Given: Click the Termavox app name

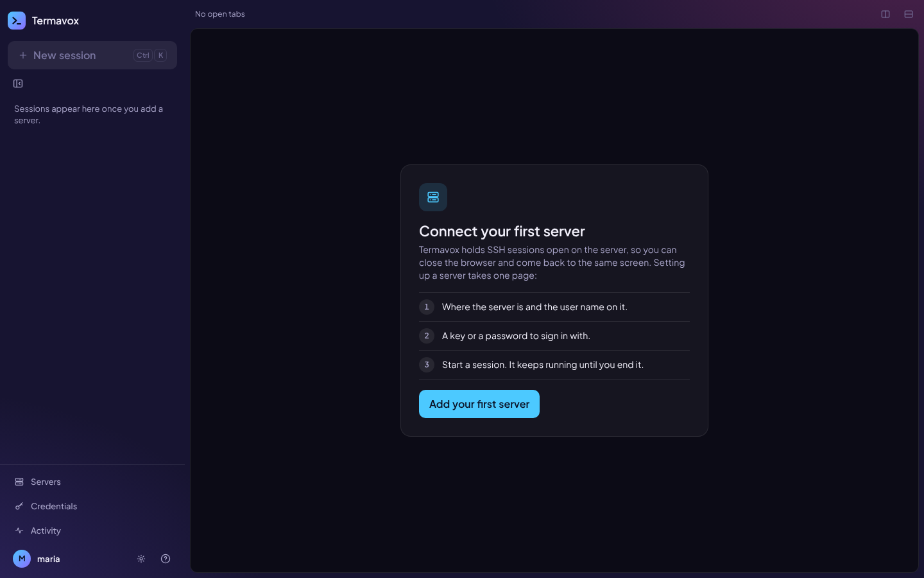Looking at the screenshot, I should pos(56,21).
